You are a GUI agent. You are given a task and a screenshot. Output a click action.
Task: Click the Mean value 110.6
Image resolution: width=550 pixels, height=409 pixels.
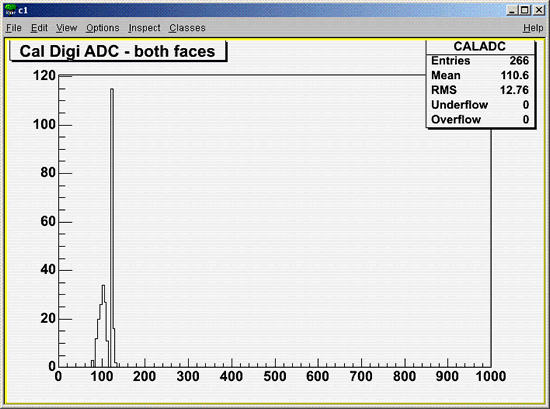pyautogui.click(x=515, y=75)
